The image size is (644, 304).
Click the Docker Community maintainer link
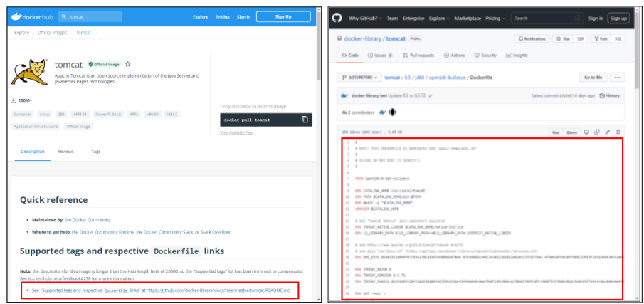coord(88,220)
